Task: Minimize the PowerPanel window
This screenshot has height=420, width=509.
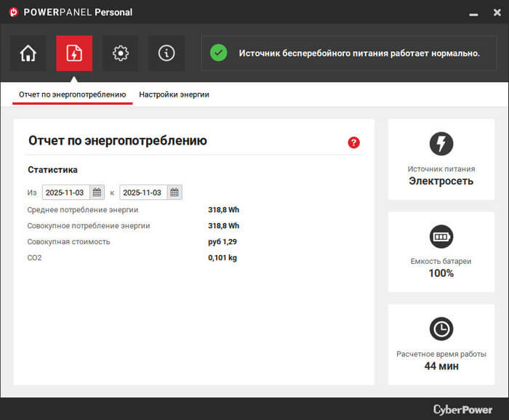Action: click(x=473, y=12)
